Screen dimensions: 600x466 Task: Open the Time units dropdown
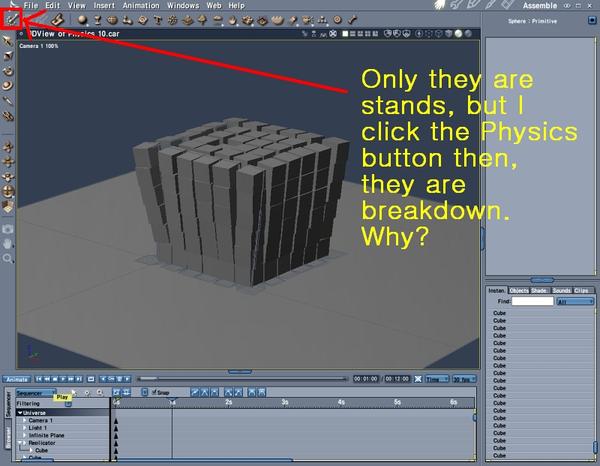pyautogui.click(x=437, y=379)
